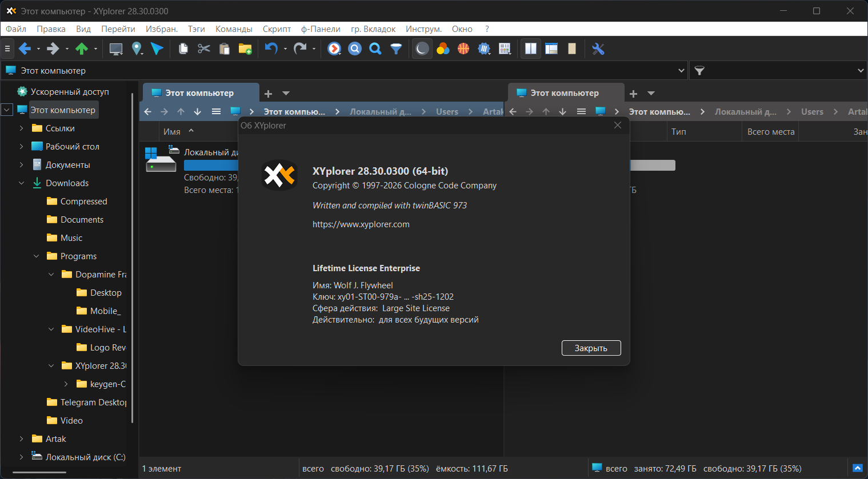Viewport: 868px width, 479px height.
Task: Click "занято: 72,49 ГБ" in the status bar
Action: (665, 469)
